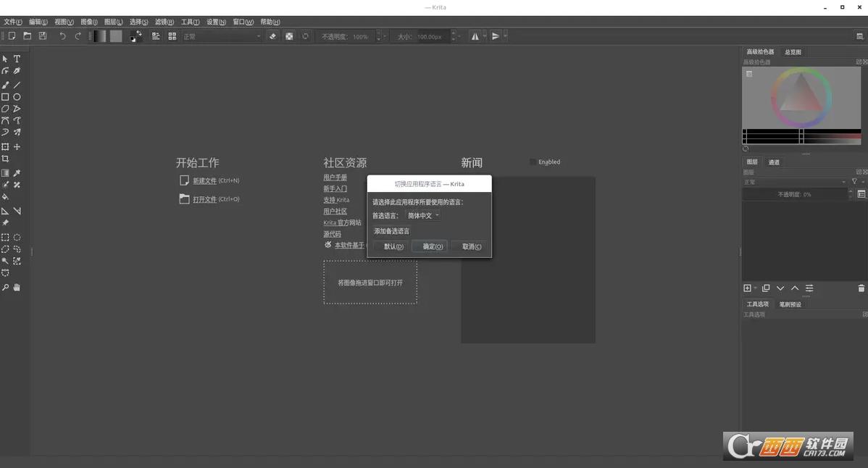Switch to 通道 tab
The width and height of the screenshot is (868, 468).
click(x=774, y=162)
